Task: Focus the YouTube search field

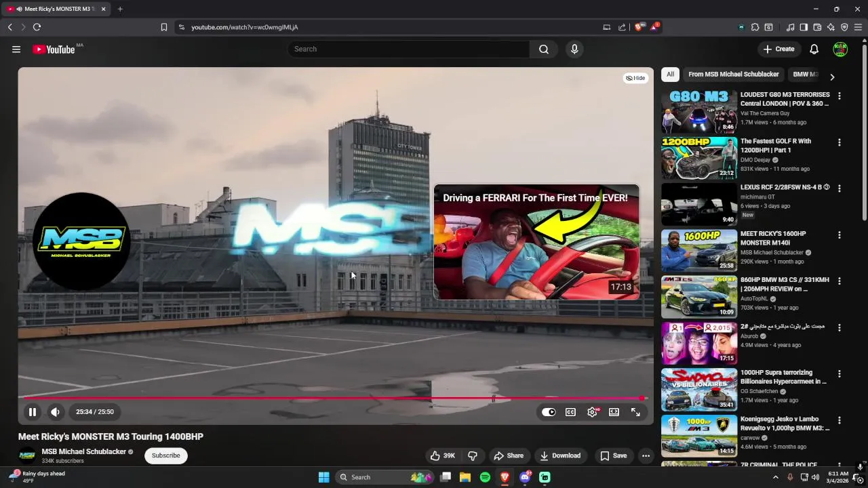Action: click(x=409, y=49)
